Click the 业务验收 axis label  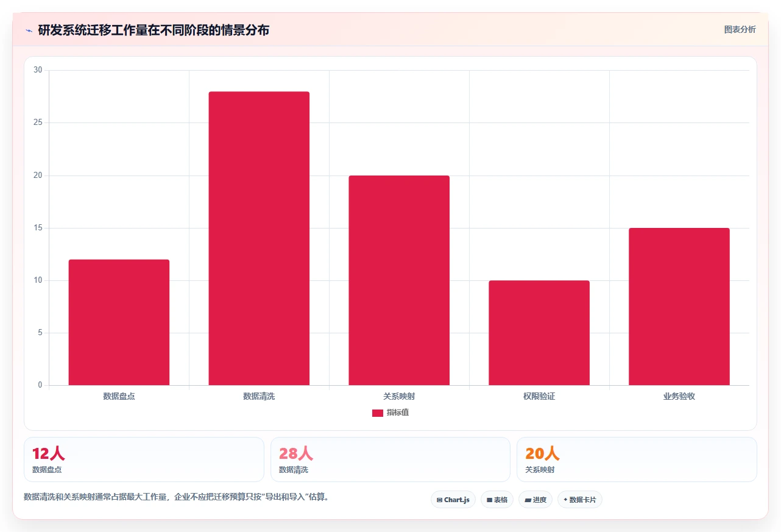pos(679,396)
